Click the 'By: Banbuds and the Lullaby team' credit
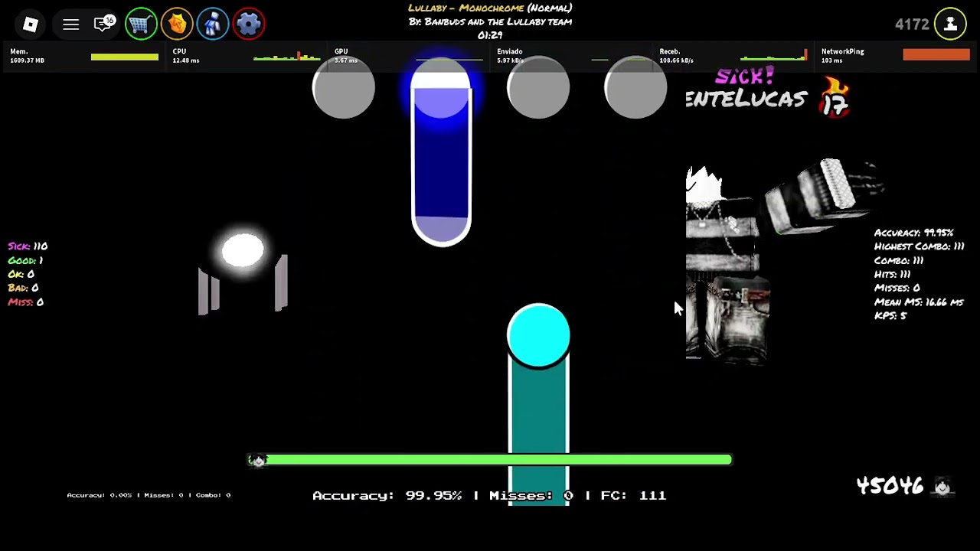 pos(490,22)
